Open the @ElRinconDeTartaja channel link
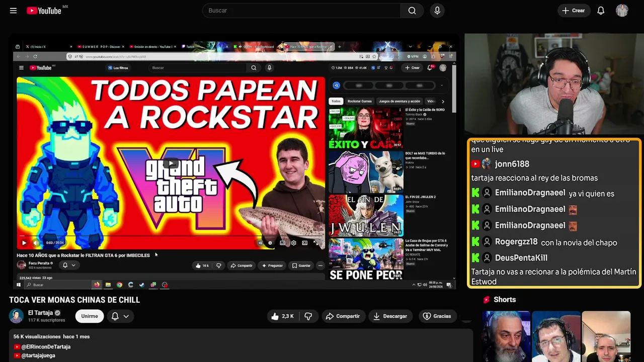The width and height of the screenshot is (644, 362). pyautogui.click(x=46, y=347)
